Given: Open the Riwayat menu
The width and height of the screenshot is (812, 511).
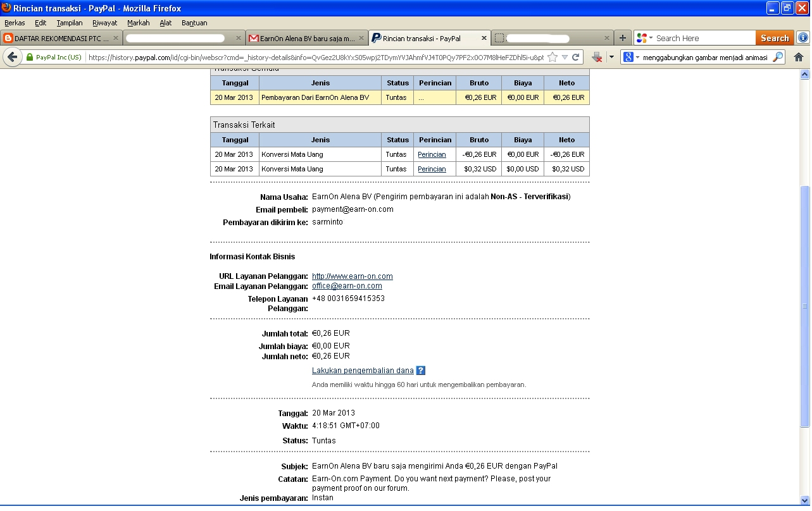Looking at the screenshot, I should tap(105, 23).
